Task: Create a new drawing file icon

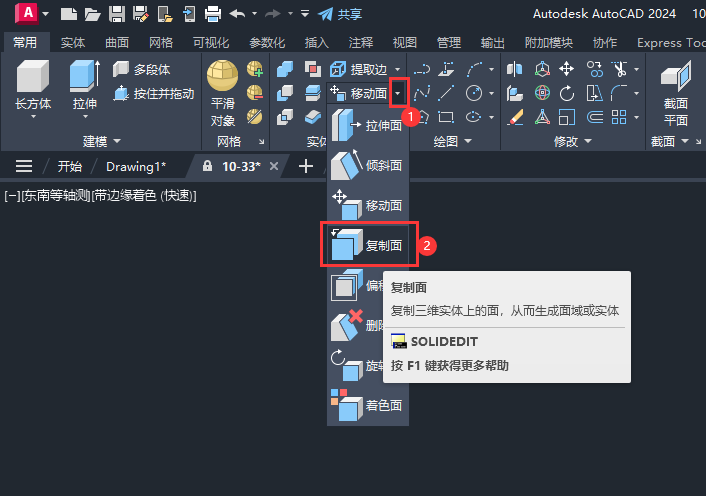Action: click(69, 14)
